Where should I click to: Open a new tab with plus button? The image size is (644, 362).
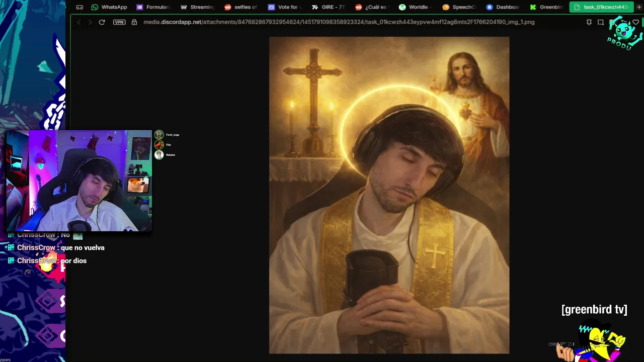tap(639, 7)
